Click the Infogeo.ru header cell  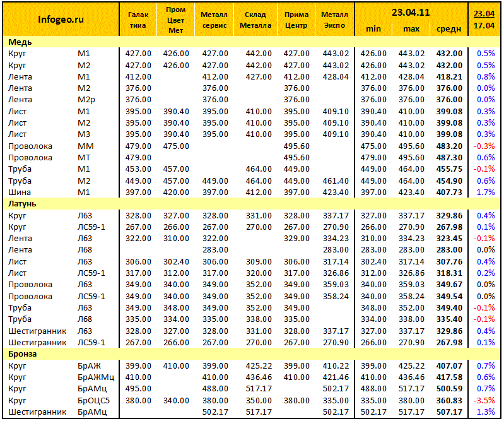click(61, 20)
